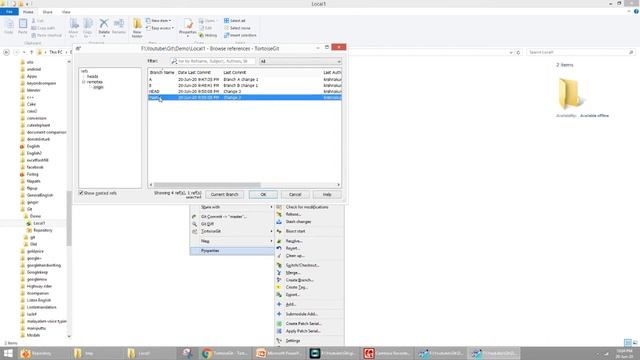Click Delete icon in Explorer ribbon

104,24
